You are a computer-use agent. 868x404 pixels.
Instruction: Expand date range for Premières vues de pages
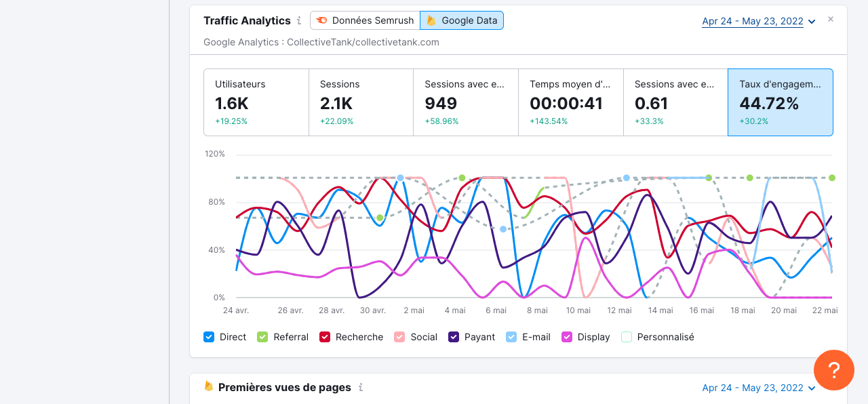pos(758,388)
